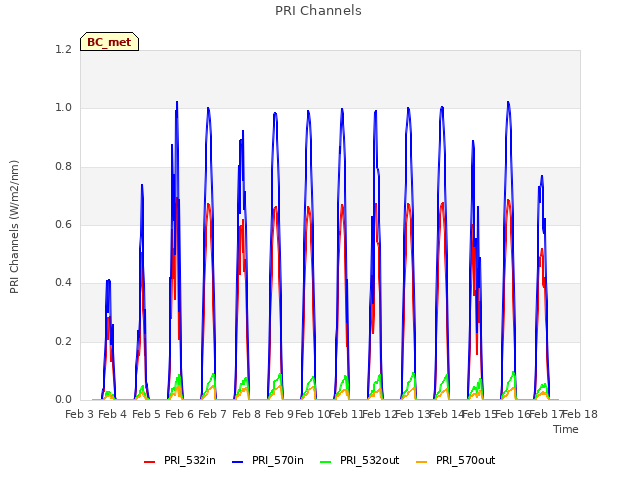640x480 pixels.
Task: Click the Feb 3 x-axis tick label
Action: [80, 414]
